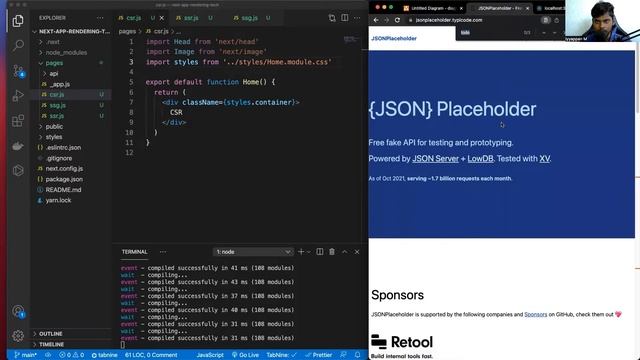The width and height of the screenshot is (640, 360).
Task: Expand the styles folder
Action: pyautogui.click(x=71, y=137)
